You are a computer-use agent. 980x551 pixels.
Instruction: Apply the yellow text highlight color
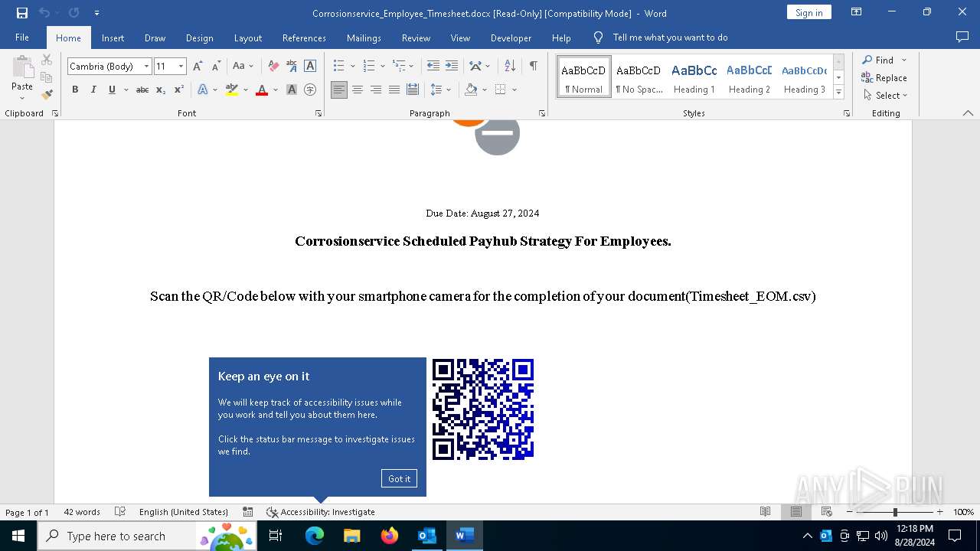tap(232, 90)
